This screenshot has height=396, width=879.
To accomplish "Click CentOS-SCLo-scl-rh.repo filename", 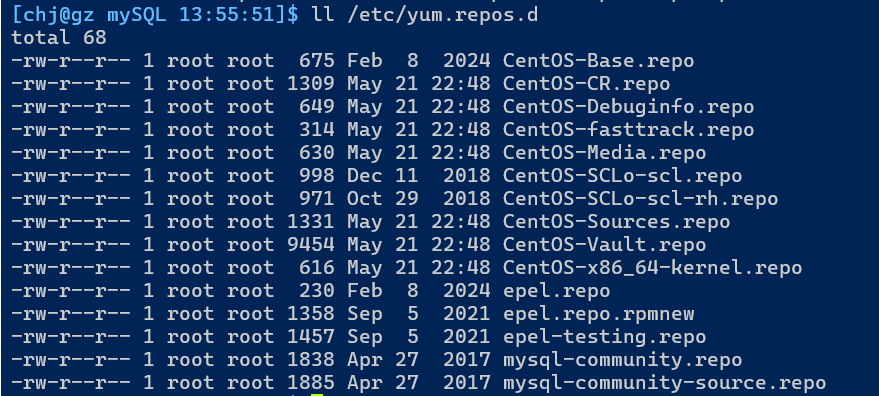I will pos(640,199).
